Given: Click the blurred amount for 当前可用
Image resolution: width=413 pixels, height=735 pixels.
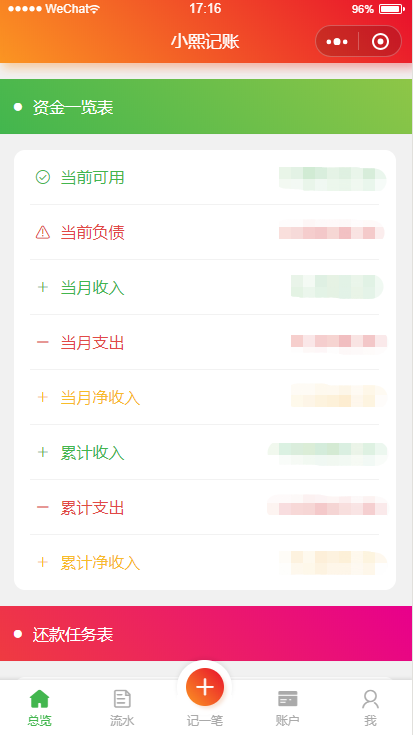Looking at the screenshot, I should coord(332,179).
